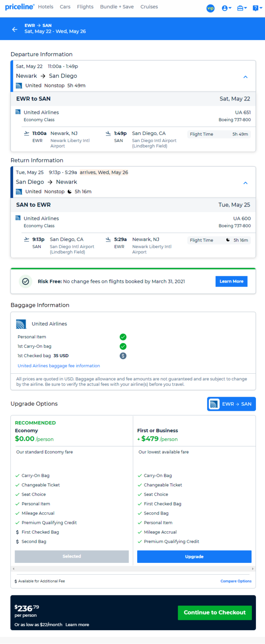Click the takeoff plane icon next to 9:13p

tap(26, 239)
